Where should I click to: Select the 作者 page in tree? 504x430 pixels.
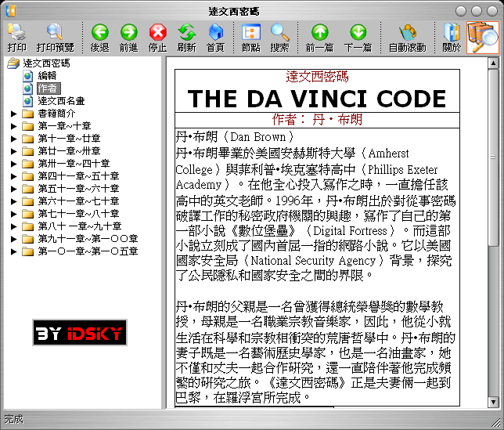[x=49, y=89]
